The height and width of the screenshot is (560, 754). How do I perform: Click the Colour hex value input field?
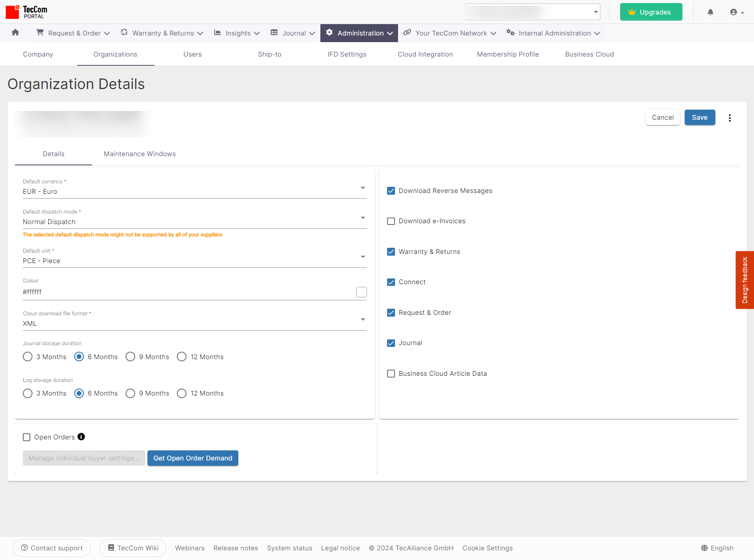[184, 292]
